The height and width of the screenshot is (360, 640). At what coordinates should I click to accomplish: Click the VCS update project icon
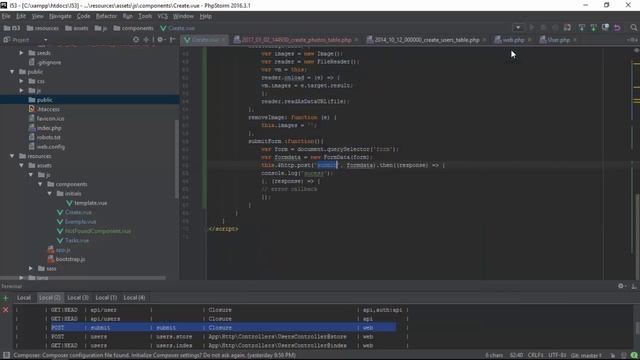coord(582,28)
